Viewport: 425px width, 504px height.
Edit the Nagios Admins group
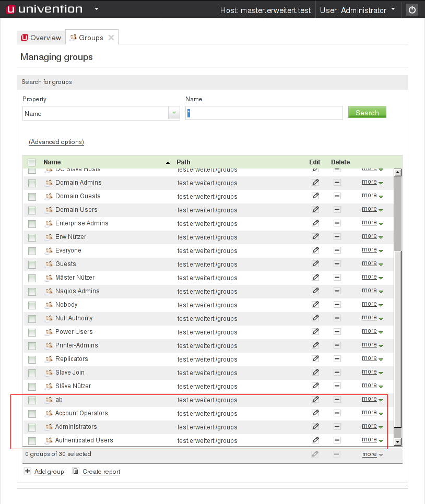(x=315, y=291)
